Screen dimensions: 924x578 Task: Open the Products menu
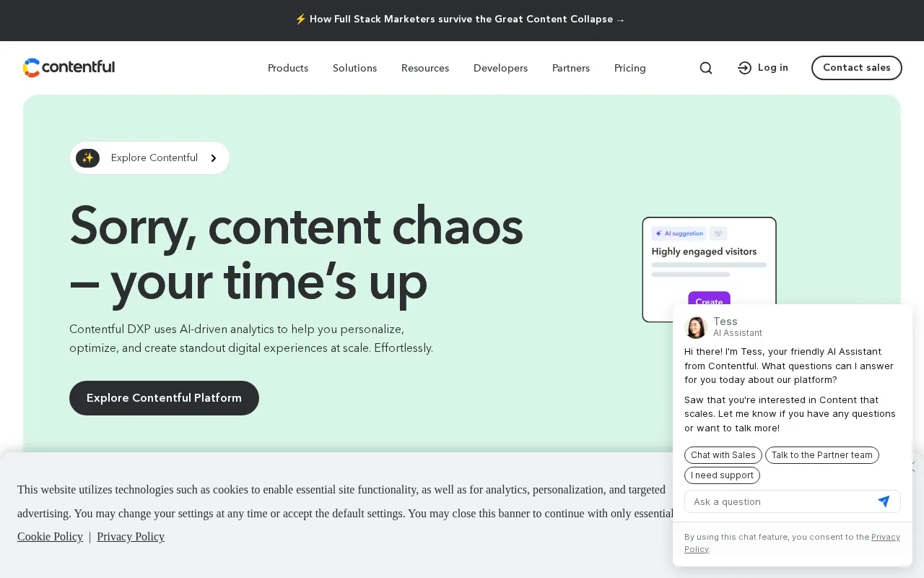(288, 68)
